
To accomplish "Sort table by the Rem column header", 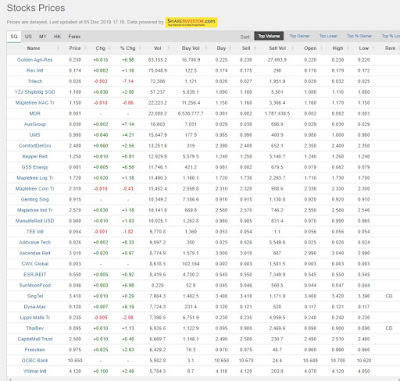I will tap(390, 48).
